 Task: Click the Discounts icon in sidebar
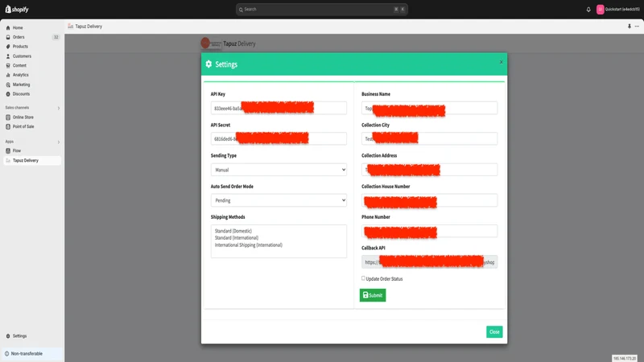click(x=8, y=94)
